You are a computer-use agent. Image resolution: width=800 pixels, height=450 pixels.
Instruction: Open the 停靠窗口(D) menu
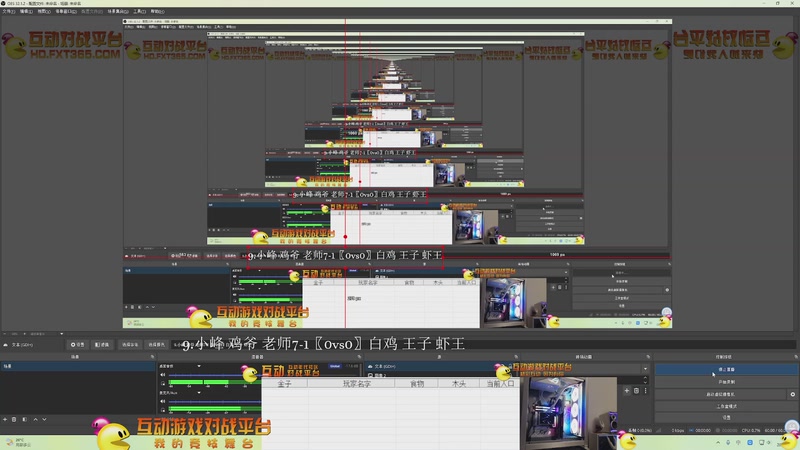(x=66, y=11)
